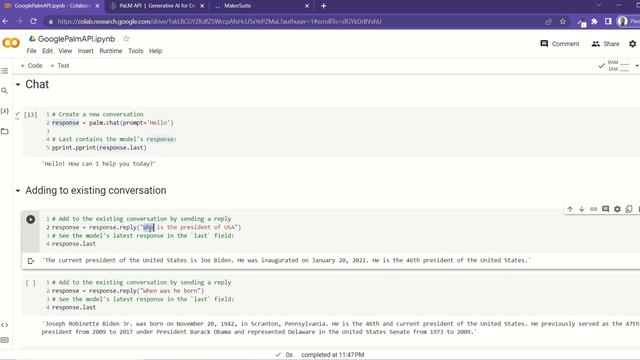Collapse the Chat section
Viewport: 640px width, 360px height.
tap(18, 84)
